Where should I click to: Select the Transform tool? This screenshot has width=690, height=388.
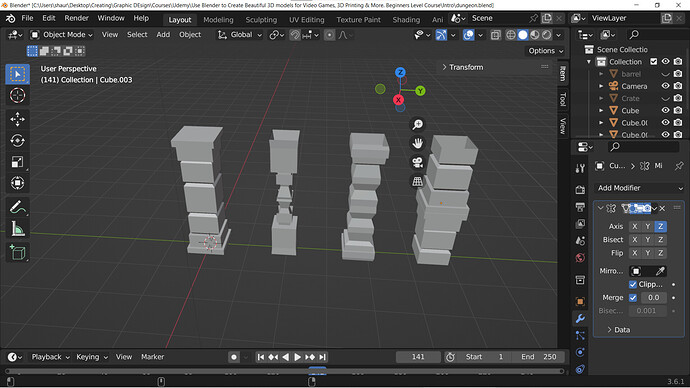[x=18, y=183]
